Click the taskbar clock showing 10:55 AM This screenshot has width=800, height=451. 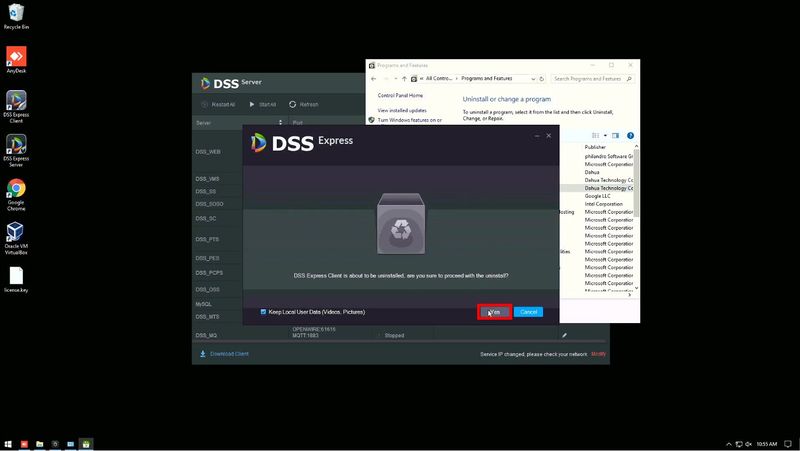(x=767, y=444)
